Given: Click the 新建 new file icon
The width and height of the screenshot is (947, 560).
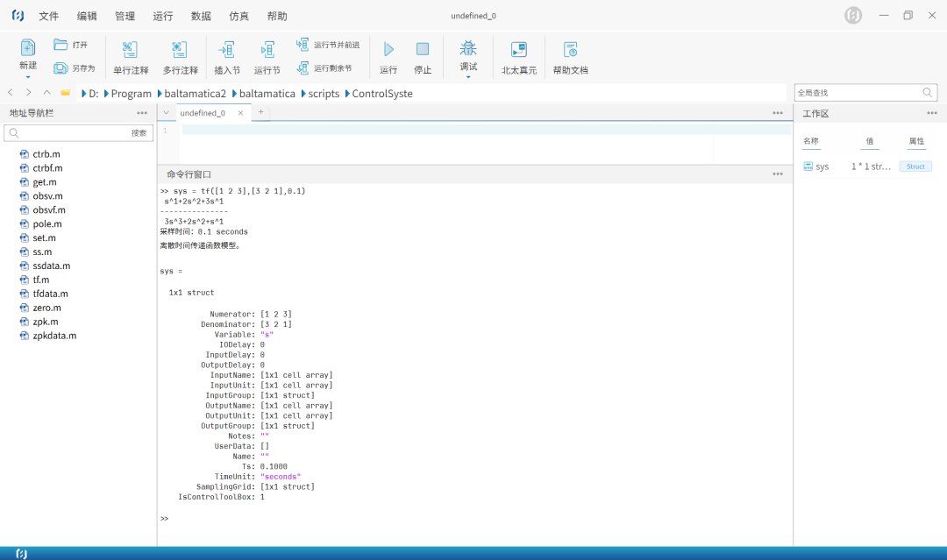Looking at the screenshot, I should [28, 48].
